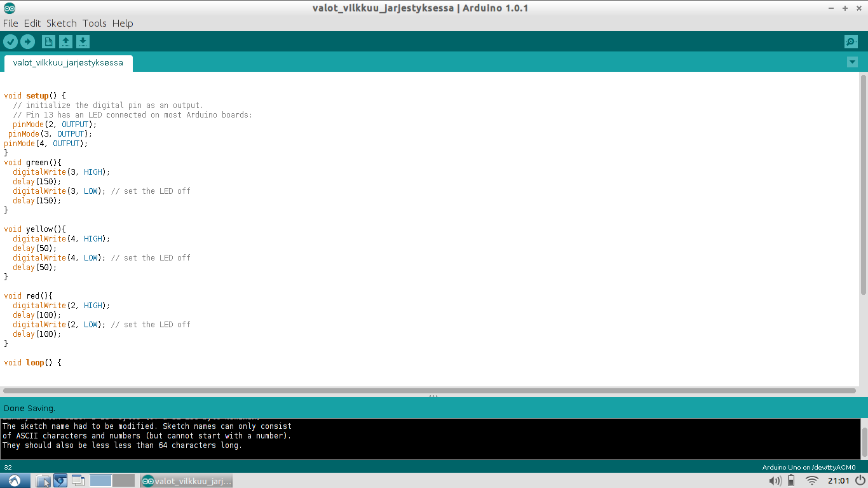Click the 'digitalWrite(4, HIGH);' line
The image size is (868, 488).
point(61,239)
